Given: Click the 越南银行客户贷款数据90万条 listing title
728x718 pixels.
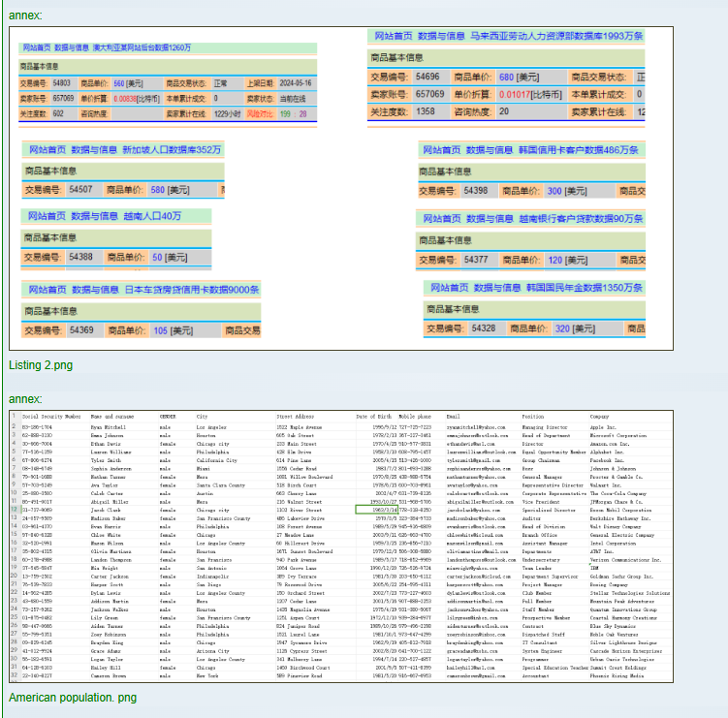Looking at the screenshot, I should (581, 219).
